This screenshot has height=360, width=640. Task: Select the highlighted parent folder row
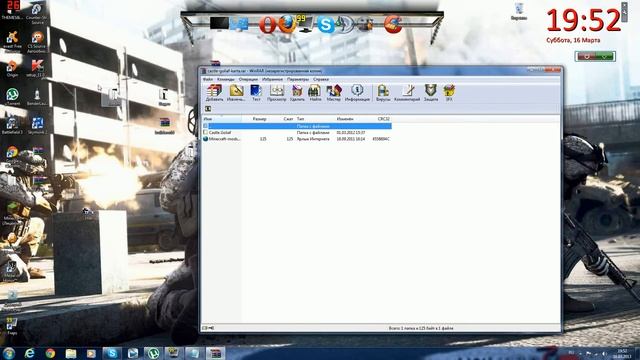[297, 126]
